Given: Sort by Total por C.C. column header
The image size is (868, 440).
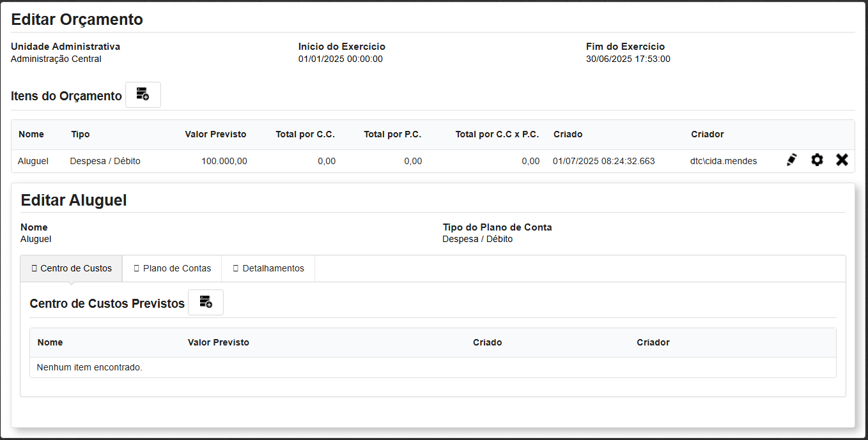Looking at the screenshot, I should [x=305, y=134].
